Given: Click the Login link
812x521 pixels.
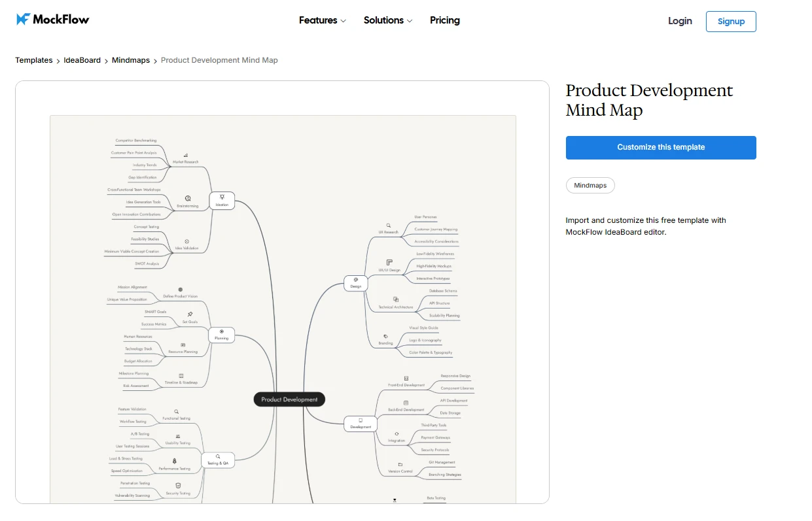Looking at the screenshot, I should 680,21.
